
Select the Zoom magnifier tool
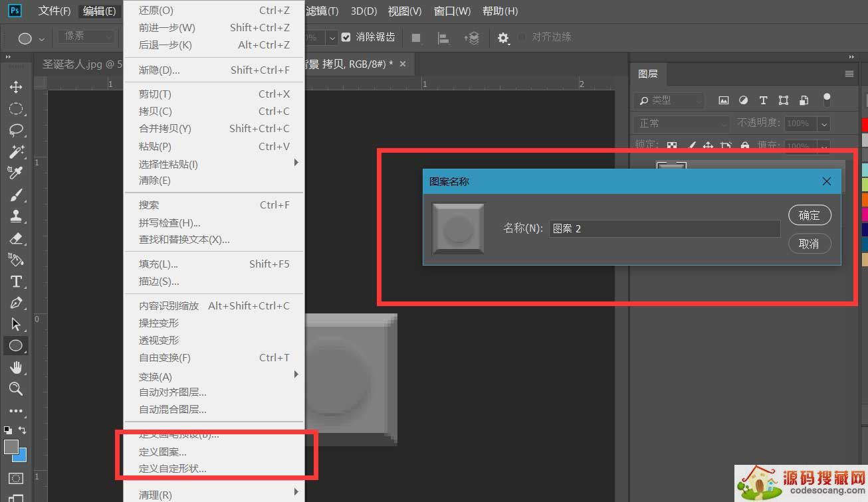[16, 388]
